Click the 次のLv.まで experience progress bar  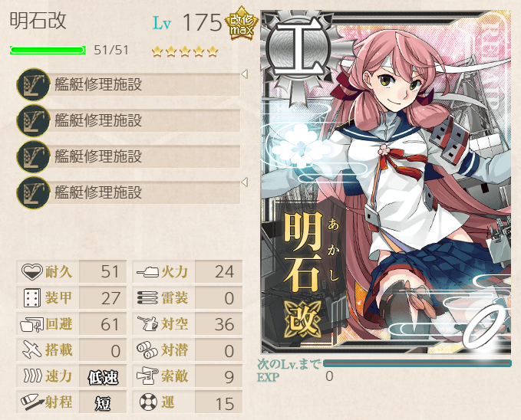[417, 363]
